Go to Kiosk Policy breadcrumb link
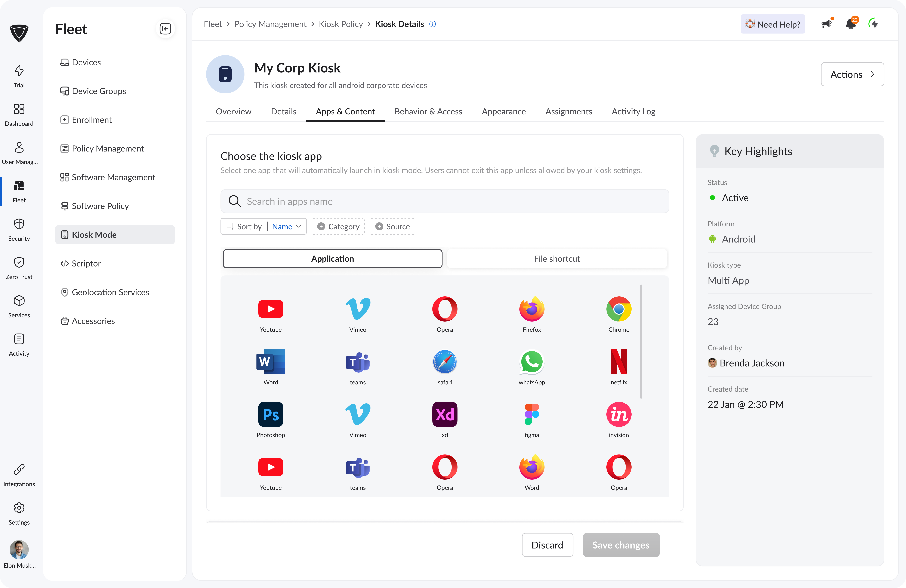 [340, 24]
